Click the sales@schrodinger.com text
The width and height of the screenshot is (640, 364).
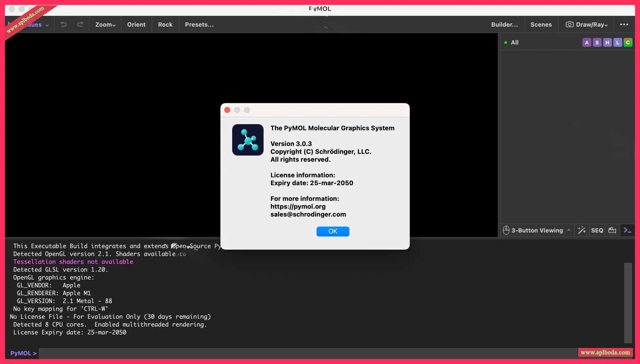(x=308, y=214)
